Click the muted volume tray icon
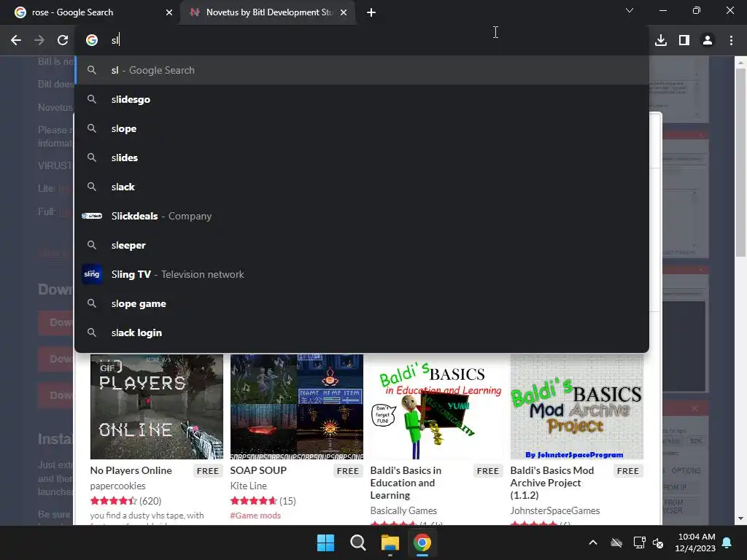Viewport: 747px width, 560px height. [x=658, y=542]
